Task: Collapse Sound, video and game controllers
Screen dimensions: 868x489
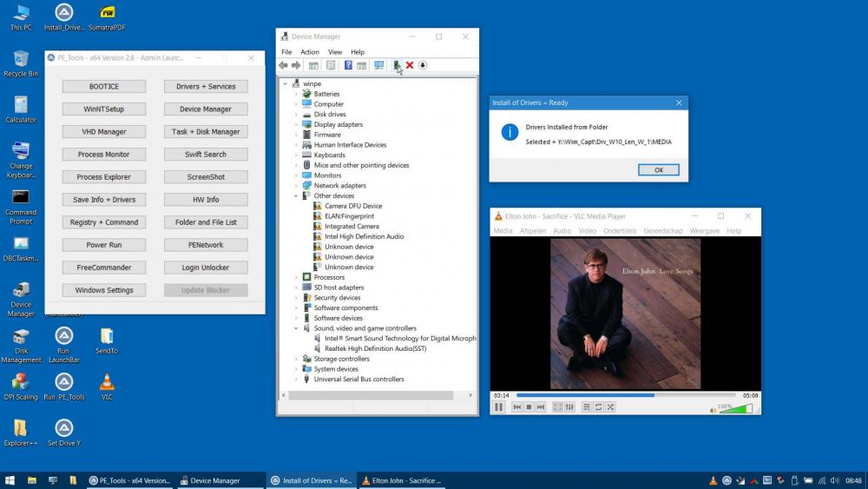Action: point(296,328)
